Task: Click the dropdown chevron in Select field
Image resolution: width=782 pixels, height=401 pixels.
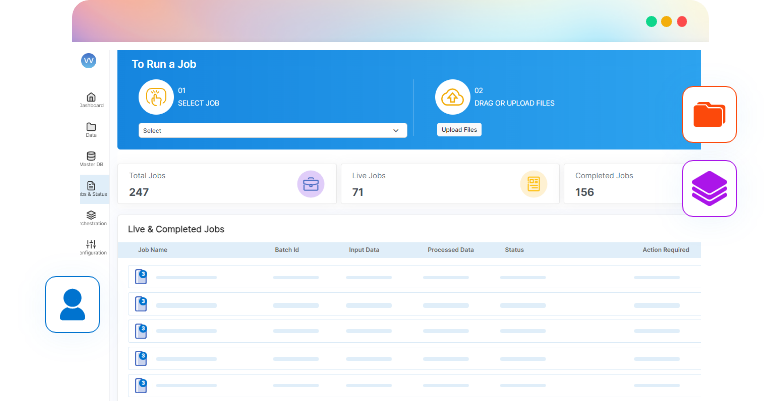Action: click(x=396, y=130)
